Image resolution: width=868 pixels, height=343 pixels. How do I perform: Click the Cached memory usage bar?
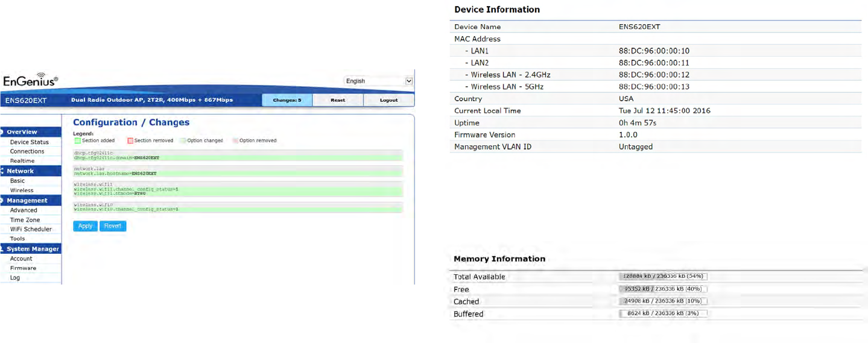(663, 301)
